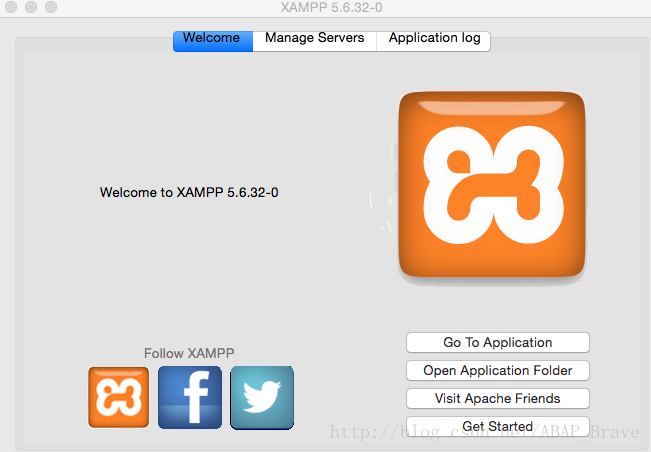The width and height of the screenshot is (651, 452).
Task: Minimize the XAMPP window with the middle title-bar button
Action: pyautogui.click(x=31, y=7)
